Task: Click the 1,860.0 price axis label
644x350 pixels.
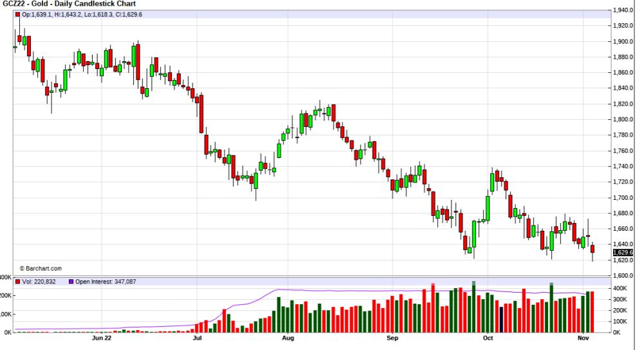Action: 623,73
